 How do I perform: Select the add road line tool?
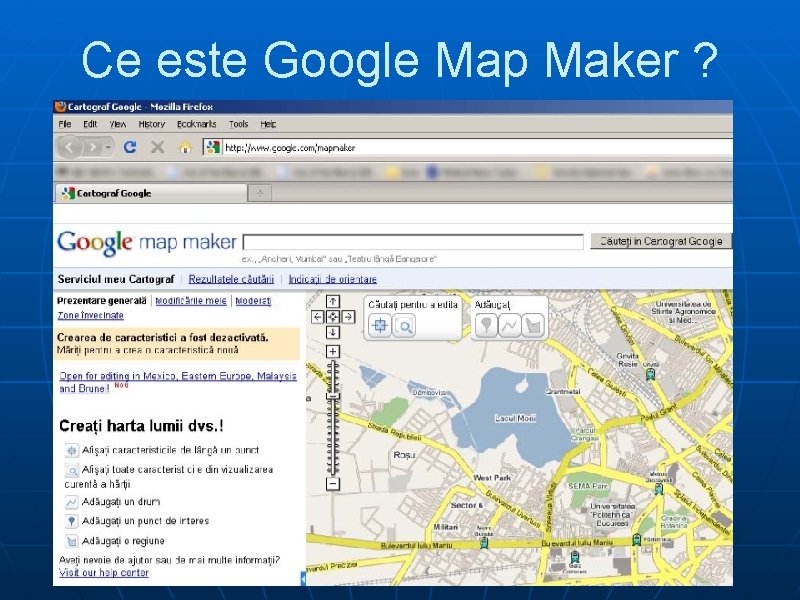pos(509,326)
